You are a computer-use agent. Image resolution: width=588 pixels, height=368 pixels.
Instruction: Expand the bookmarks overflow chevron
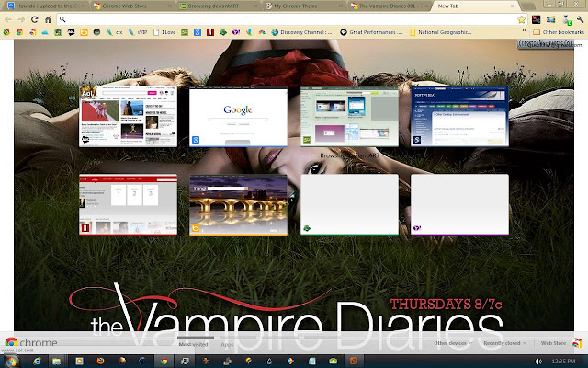[x=524, y=30]
